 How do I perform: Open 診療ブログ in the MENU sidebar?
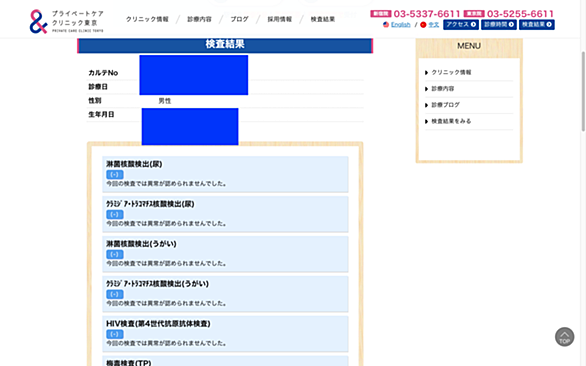(x=445, y=105)
